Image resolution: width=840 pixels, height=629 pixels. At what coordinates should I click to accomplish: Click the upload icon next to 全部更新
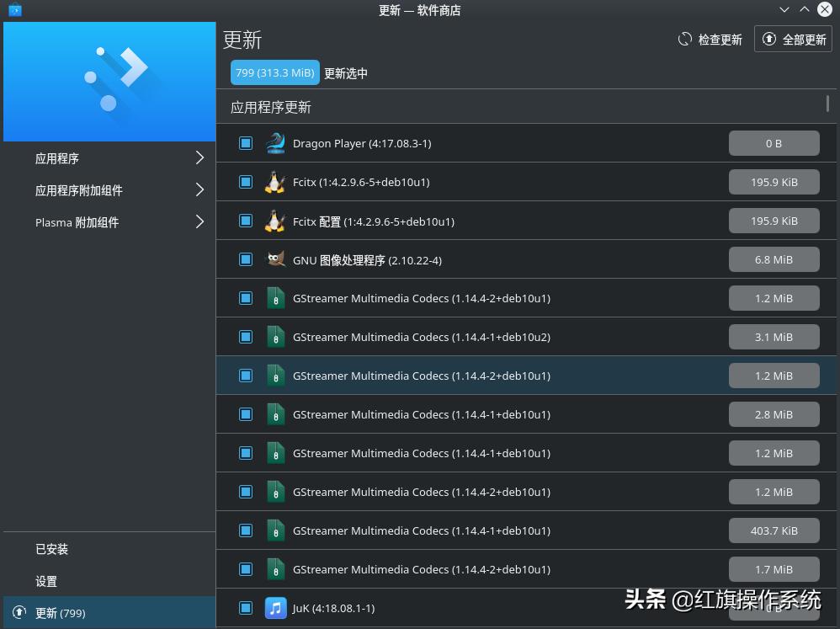pyautogui.click(x=768, y=39)
